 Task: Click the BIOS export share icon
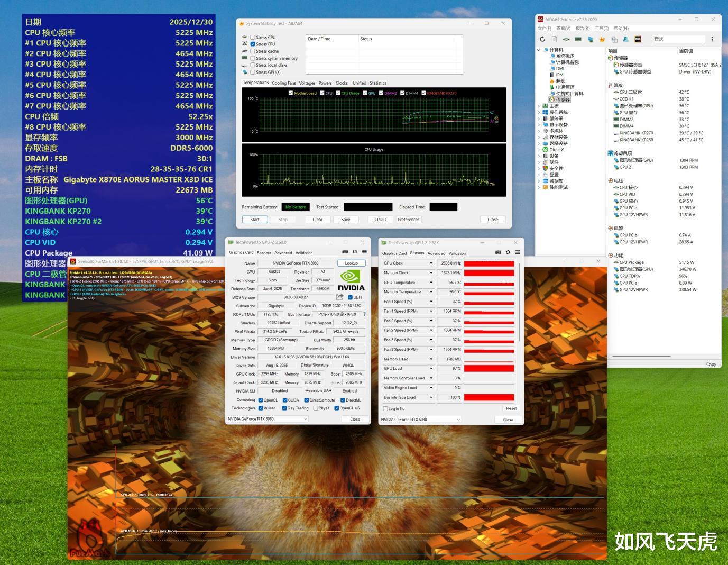(339, 297)
